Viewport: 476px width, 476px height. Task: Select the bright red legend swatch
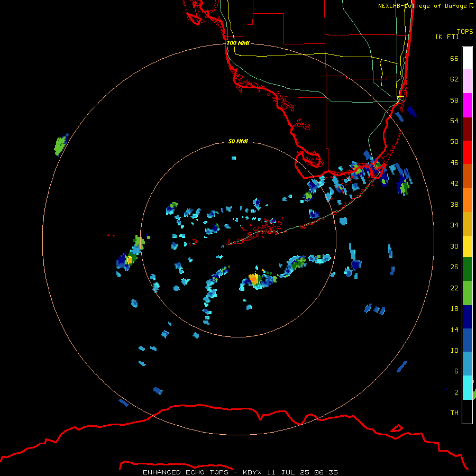tap(467, 152)
